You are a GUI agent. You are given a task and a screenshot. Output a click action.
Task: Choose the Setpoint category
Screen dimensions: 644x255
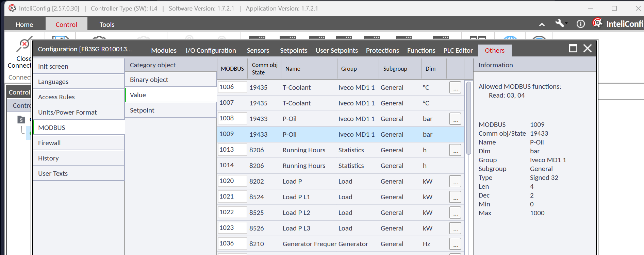click(x=171, y=110)
